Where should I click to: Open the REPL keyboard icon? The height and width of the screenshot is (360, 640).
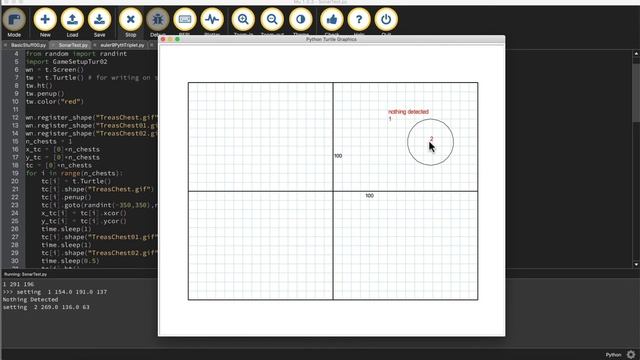click(x=185, y=20)
